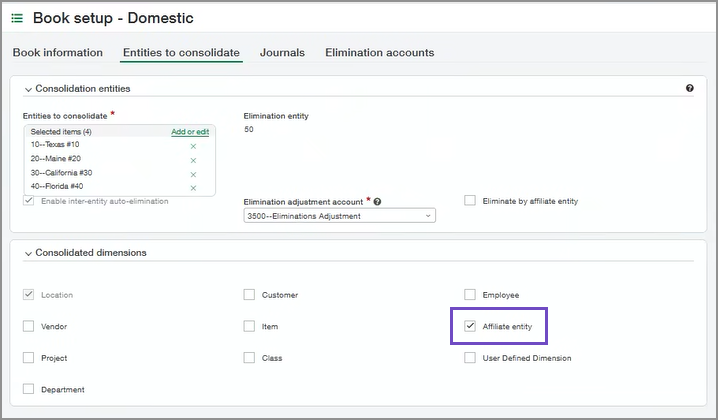Collapse the Consolidation entities section

pyautogui.click(x=28, y=89)
